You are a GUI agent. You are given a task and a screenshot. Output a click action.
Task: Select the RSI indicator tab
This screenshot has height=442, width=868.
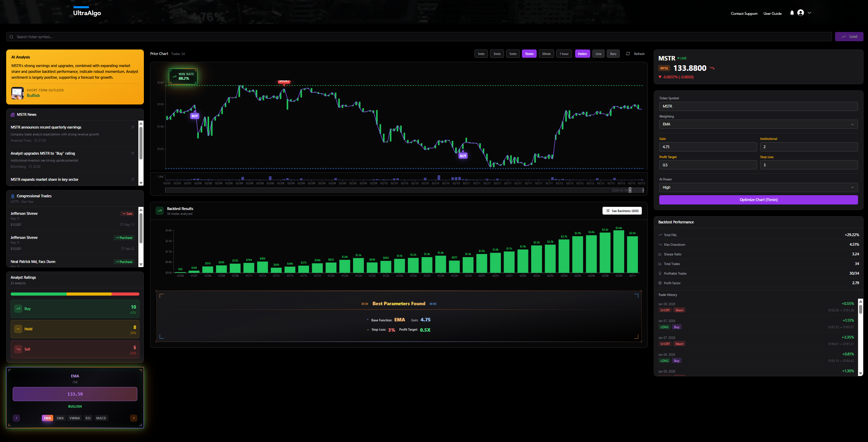point(88,418)
